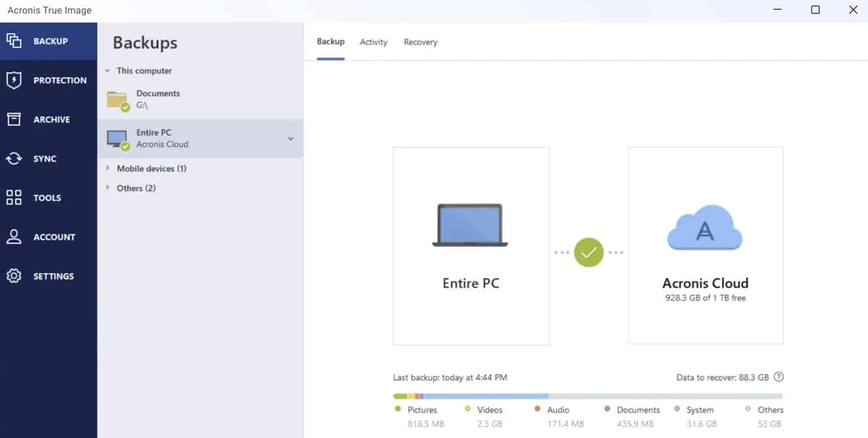Click the Documents "435.9 MB" value
This screenshot has width=868, height=438.
pos(635,424)
